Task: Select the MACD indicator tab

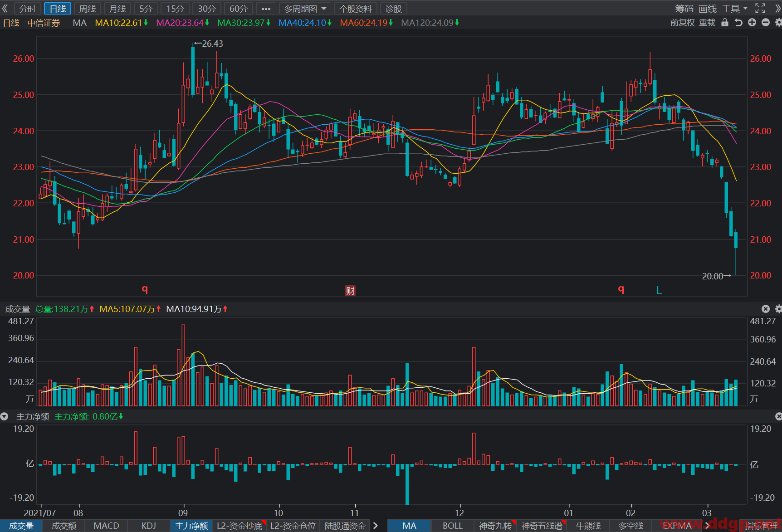Action: pos(106,526)
